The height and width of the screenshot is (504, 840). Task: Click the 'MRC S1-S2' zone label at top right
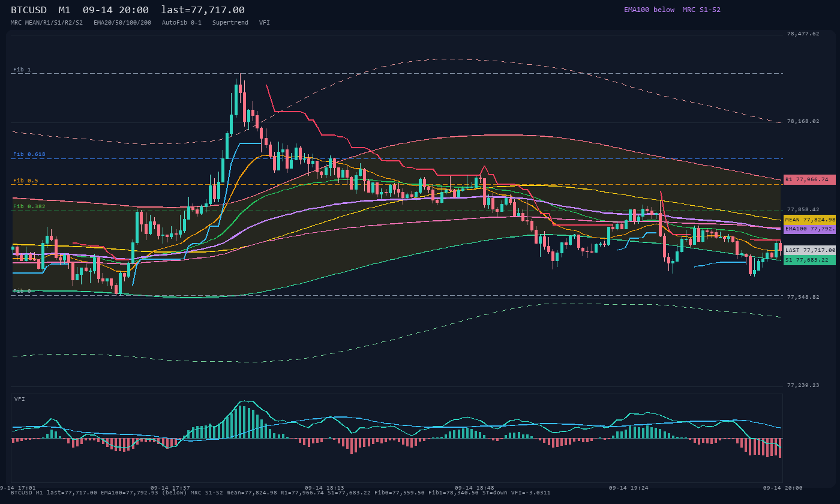coord(701,10)
